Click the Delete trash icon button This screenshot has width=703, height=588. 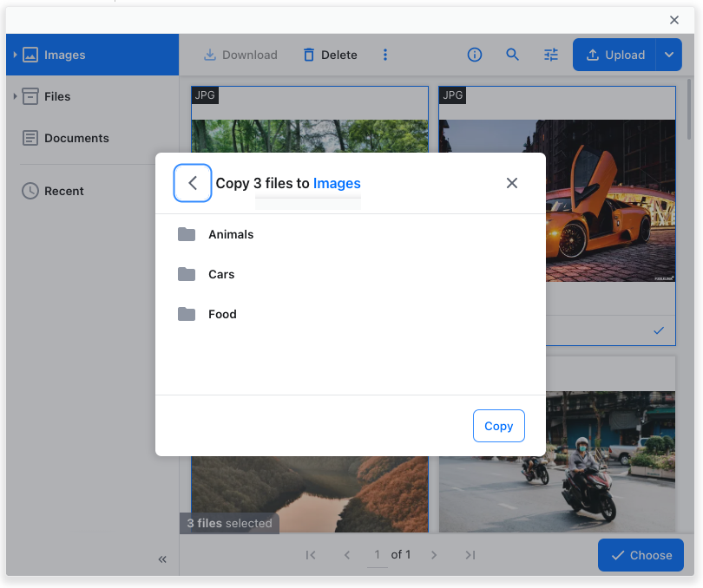coord(330,55)
